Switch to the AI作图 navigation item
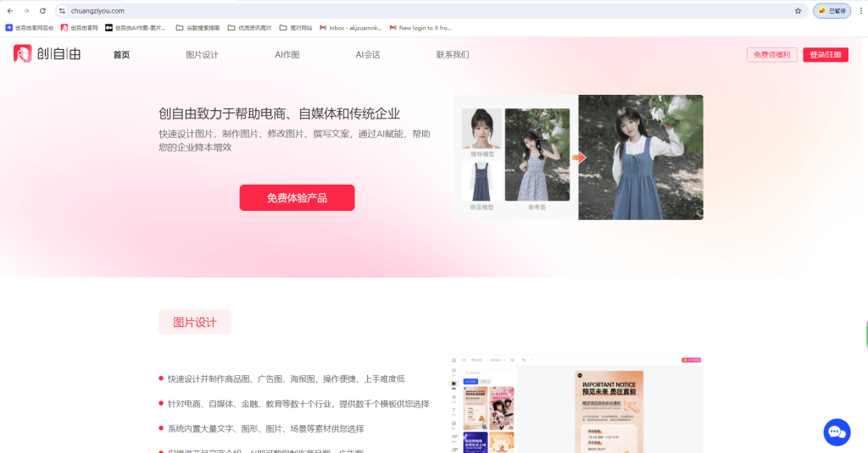 click(x=287, y=55)
